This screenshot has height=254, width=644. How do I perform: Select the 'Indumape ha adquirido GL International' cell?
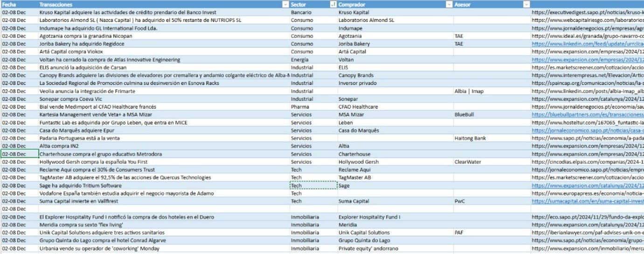coord(164,28)
